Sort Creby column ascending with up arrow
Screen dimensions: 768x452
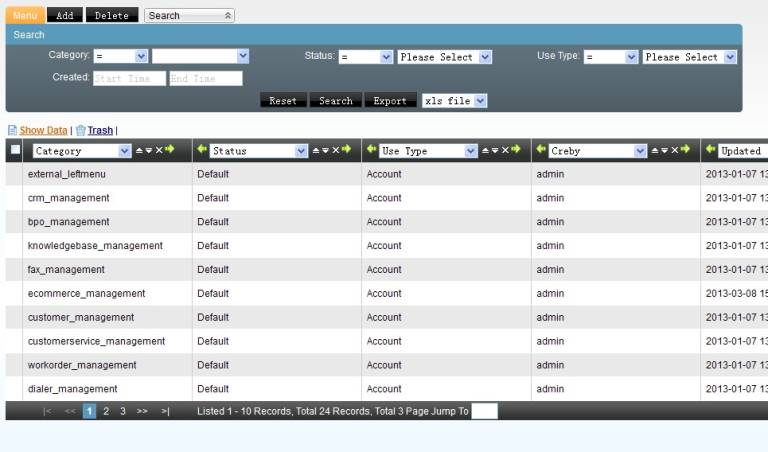655,150
